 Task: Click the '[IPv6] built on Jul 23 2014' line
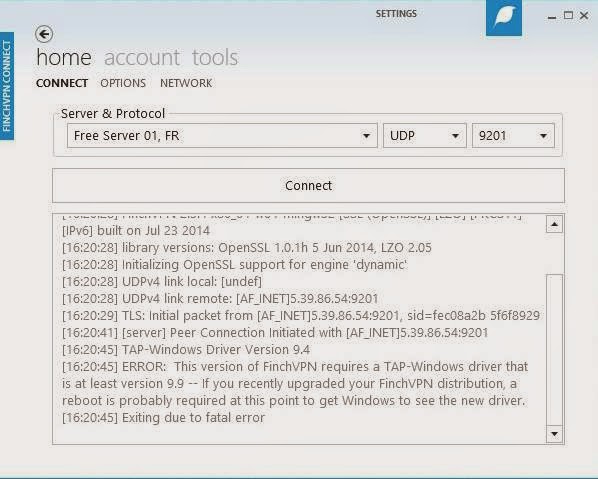click(x=136, y=231)
